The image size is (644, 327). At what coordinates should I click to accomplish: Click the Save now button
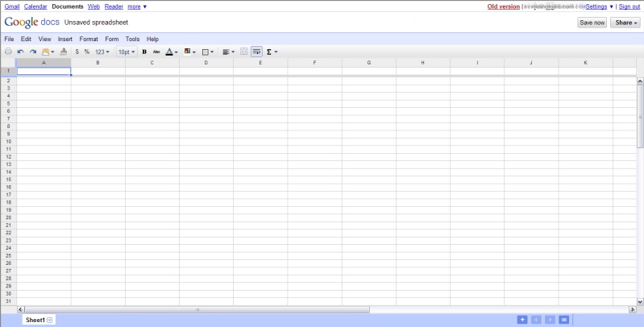pyautogui.click(x=592, y=23)
